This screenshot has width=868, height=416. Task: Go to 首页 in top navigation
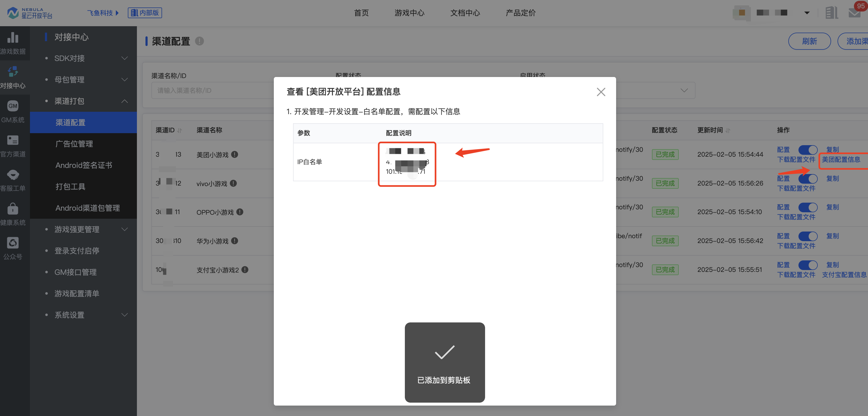[x=361, y=13]
